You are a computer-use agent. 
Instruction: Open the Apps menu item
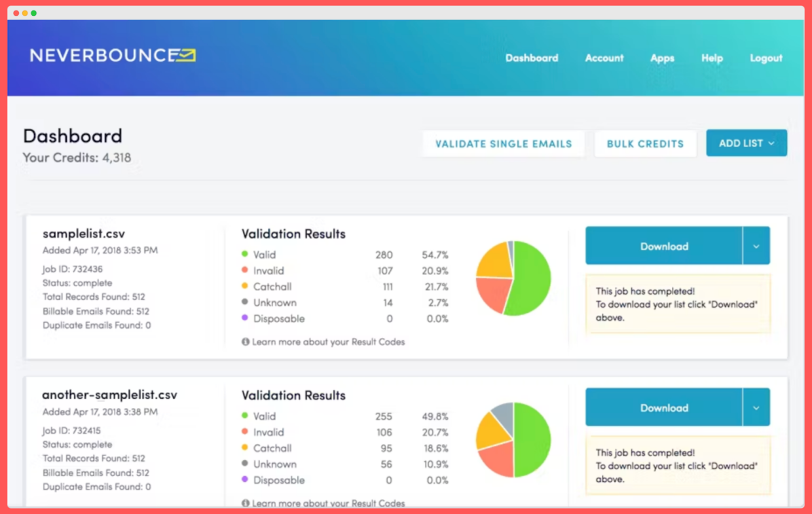pos(662,58)
